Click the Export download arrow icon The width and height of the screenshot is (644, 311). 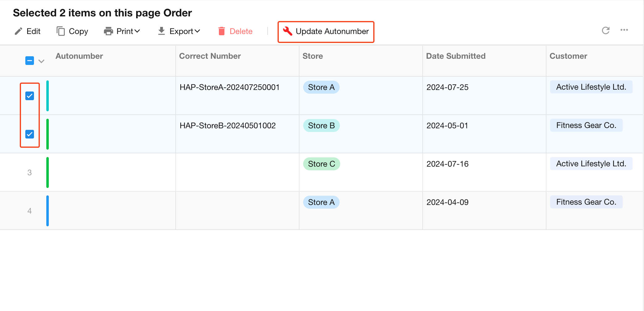point(161,31)
